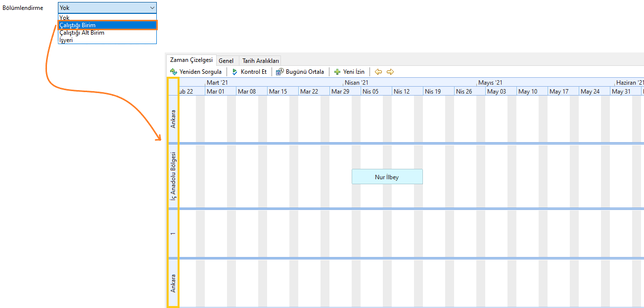644x308 pixels.
Task: Click the right arrow navigation icon
Action: click(x=390, y=72)
